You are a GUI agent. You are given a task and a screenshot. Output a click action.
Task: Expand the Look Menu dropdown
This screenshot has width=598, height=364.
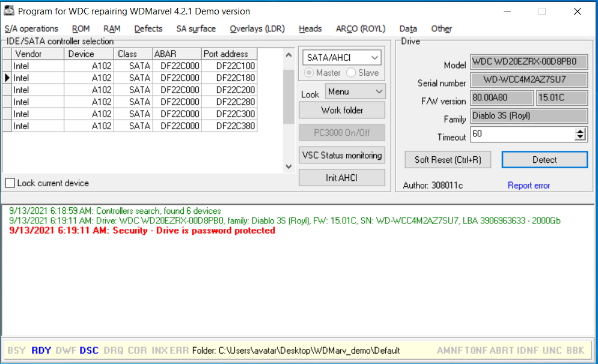tap(379, 91)
